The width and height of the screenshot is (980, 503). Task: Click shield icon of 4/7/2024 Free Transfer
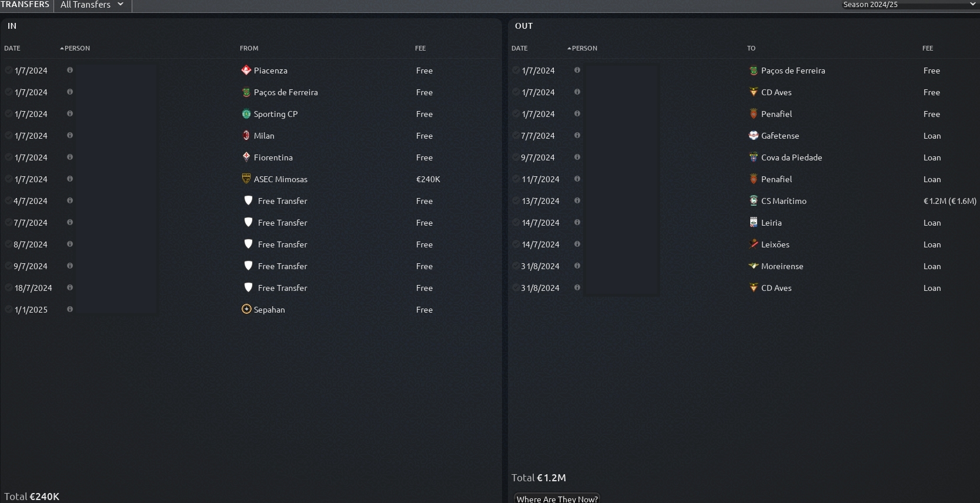(248, 201)
